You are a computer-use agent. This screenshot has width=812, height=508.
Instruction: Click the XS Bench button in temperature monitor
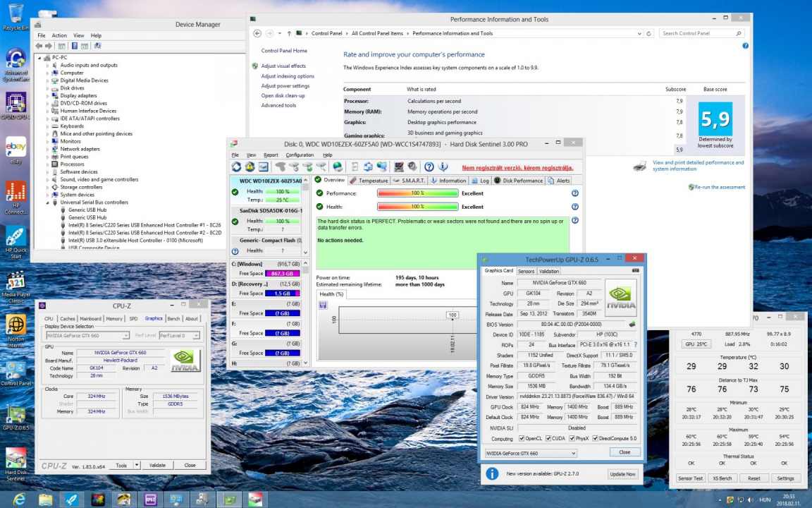[x=722, y=478]
